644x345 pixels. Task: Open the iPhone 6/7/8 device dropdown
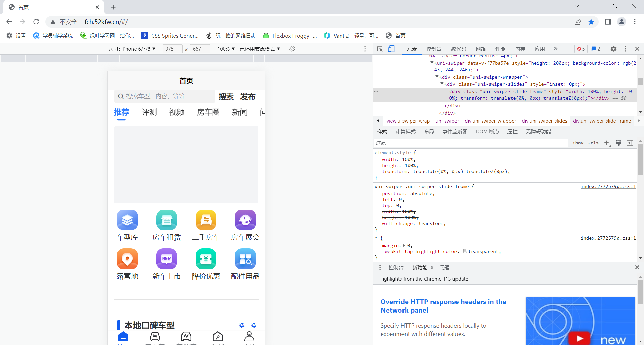132,49
